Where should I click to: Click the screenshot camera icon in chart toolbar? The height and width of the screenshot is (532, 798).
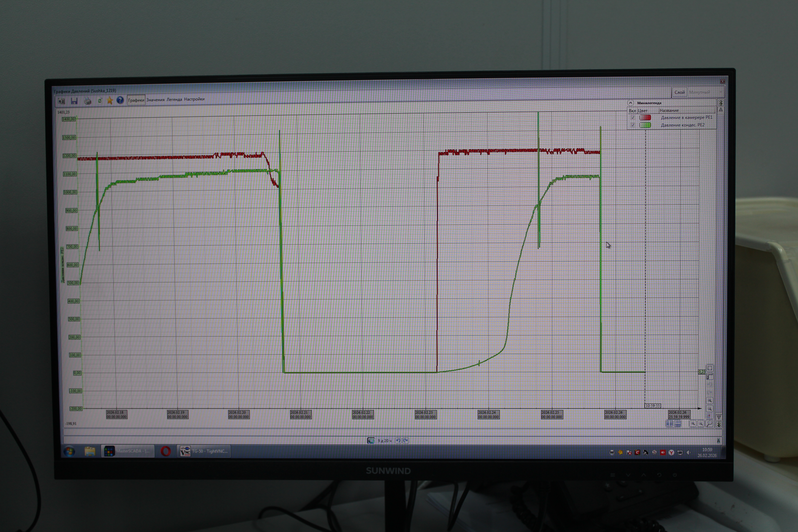click(x=61, y=101)
